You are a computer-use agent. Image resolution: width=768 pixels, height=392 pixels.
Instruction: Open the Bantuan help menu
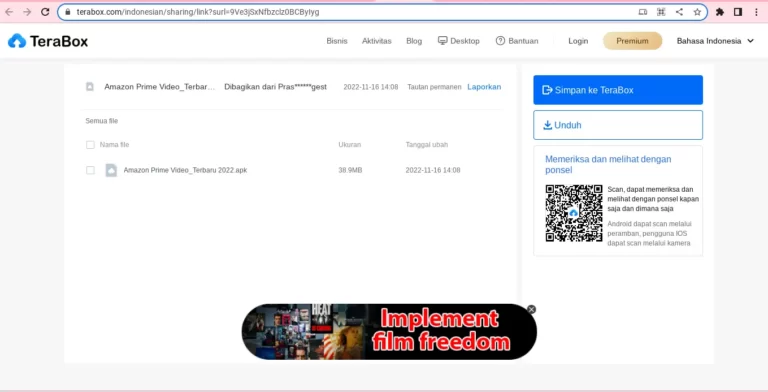517,41
